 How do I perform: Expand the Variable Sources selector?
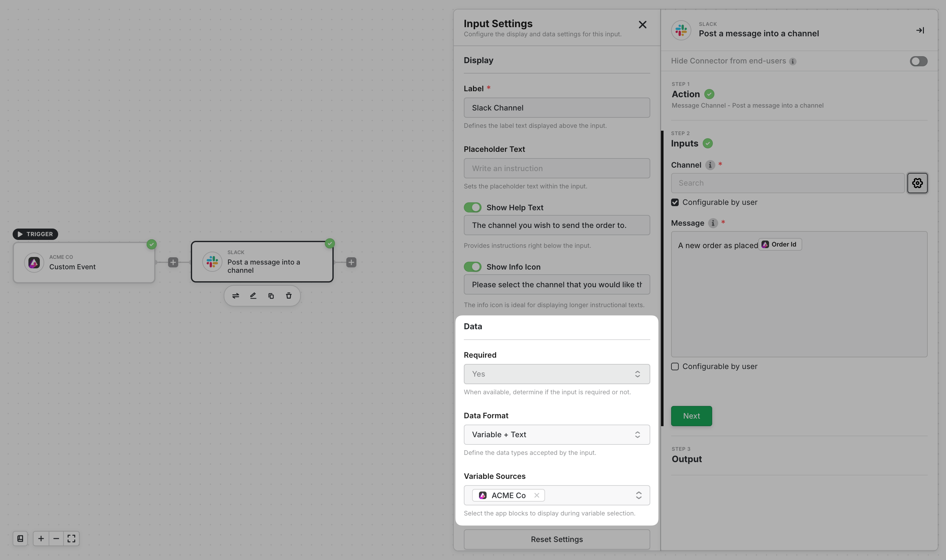coord(638,496)
